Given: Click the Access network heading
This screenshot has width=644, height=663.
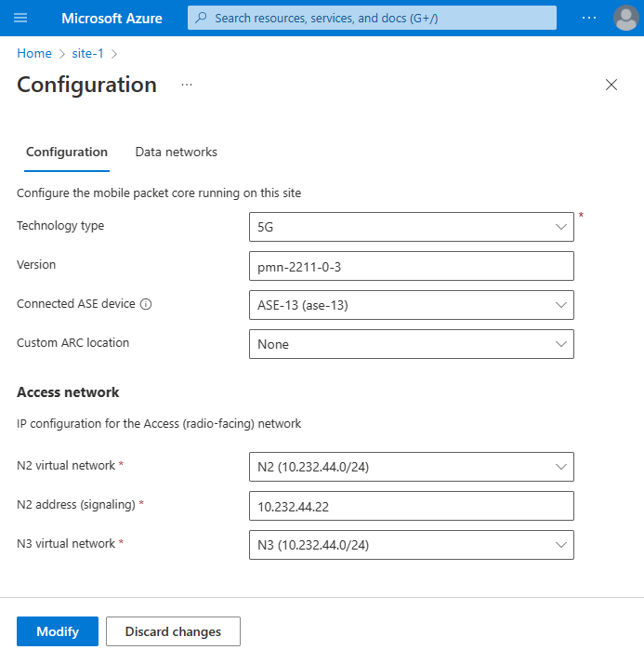Looking at the screenshot, I should (x=68, y=392).
